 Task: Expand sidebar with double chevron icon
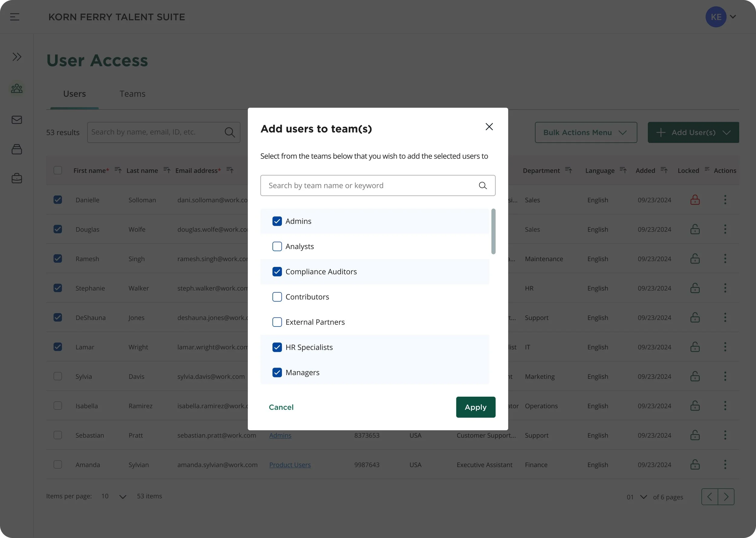[x=17, y=57]
